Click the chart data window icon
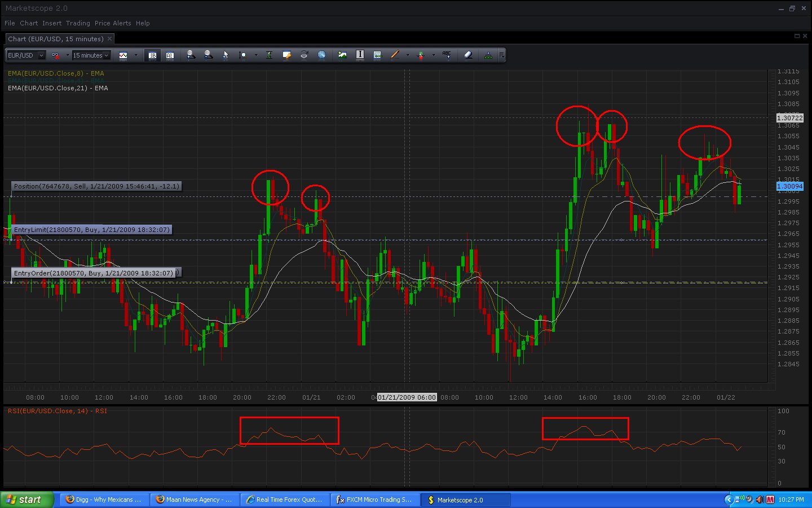The width and height of the screenshot is (812, 508). (x=377, y=55)
